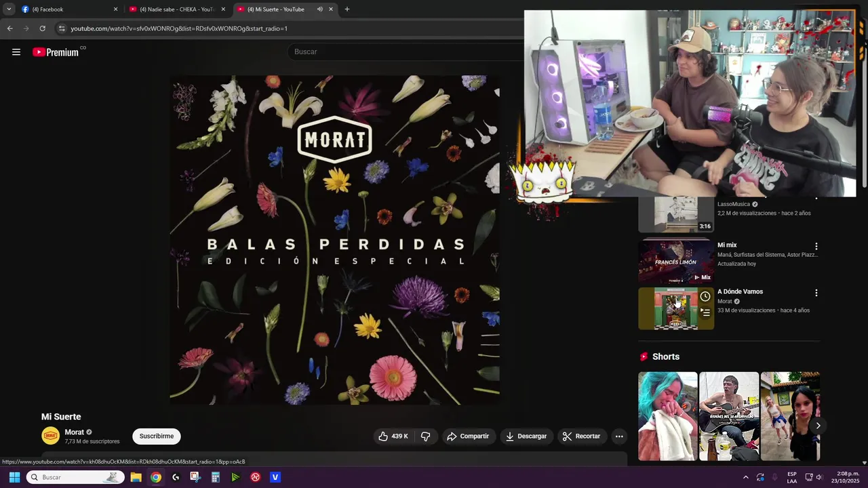Show next Shorts with right arrow
This screenshot has height=488, width=868.
[x=818, y=426]
